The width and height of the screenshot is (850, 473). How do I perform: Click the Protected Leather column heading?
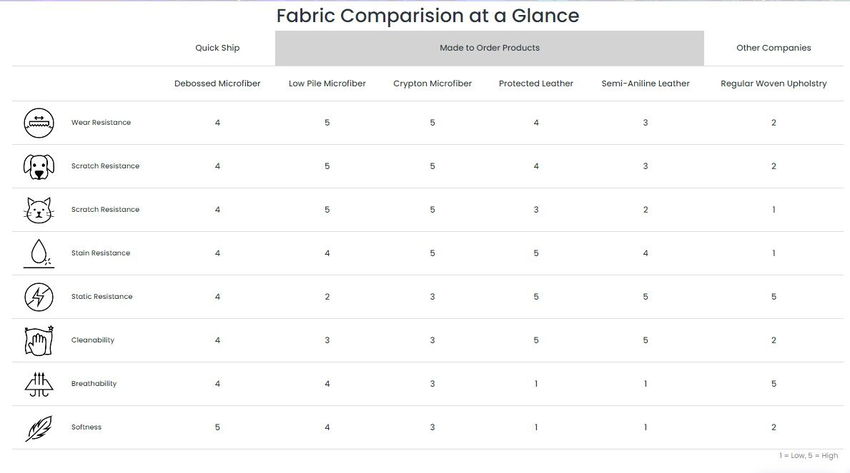coord(536,84)
